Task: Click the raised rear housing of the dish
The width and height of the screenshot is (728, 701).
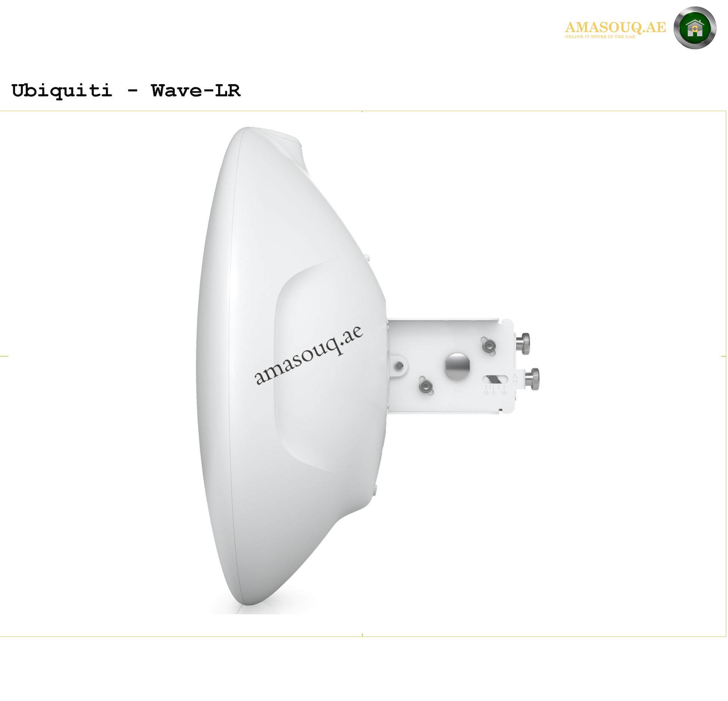Action: coord(329,366)
